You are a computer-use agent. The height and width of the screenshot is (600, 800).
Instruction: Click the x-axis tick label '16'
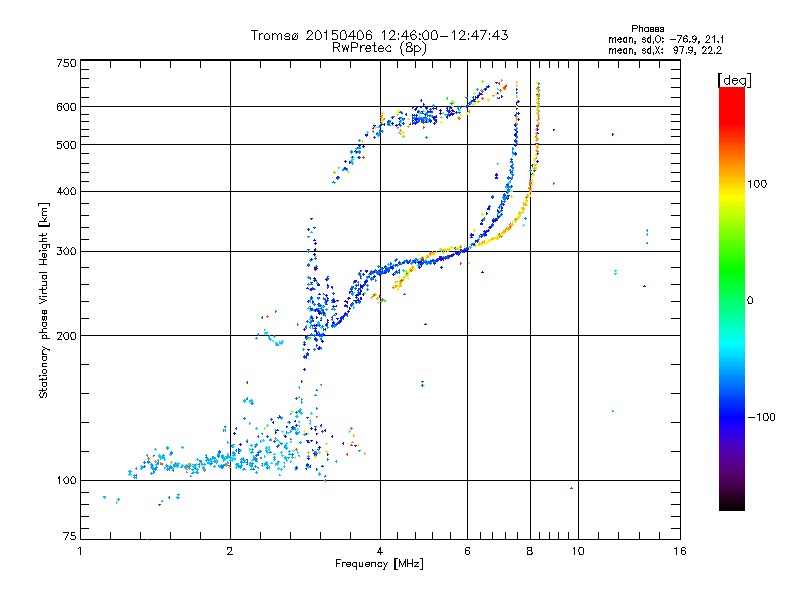click(680, 551)
